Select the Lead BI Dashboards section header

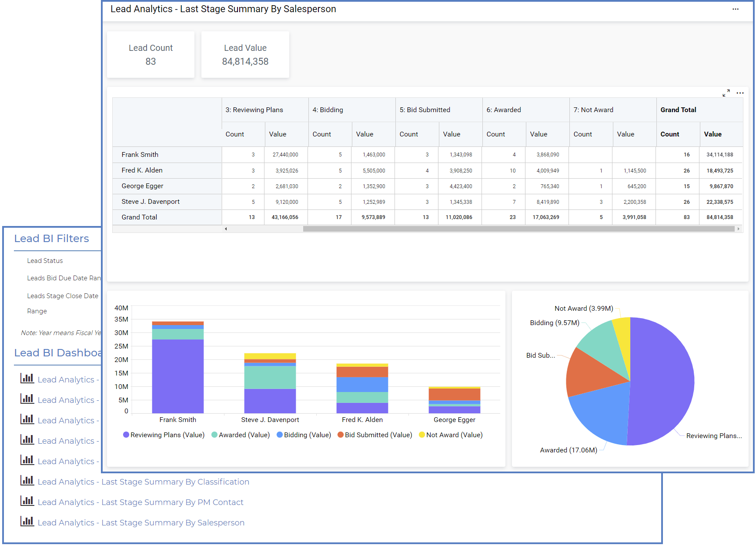point(57,352)
